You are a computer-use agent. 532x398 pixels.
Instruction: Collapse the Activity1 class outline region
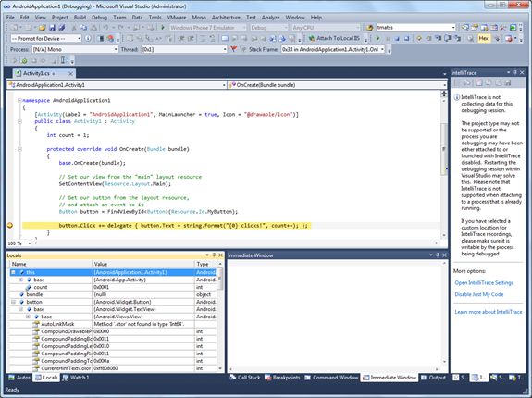[19, 121]
